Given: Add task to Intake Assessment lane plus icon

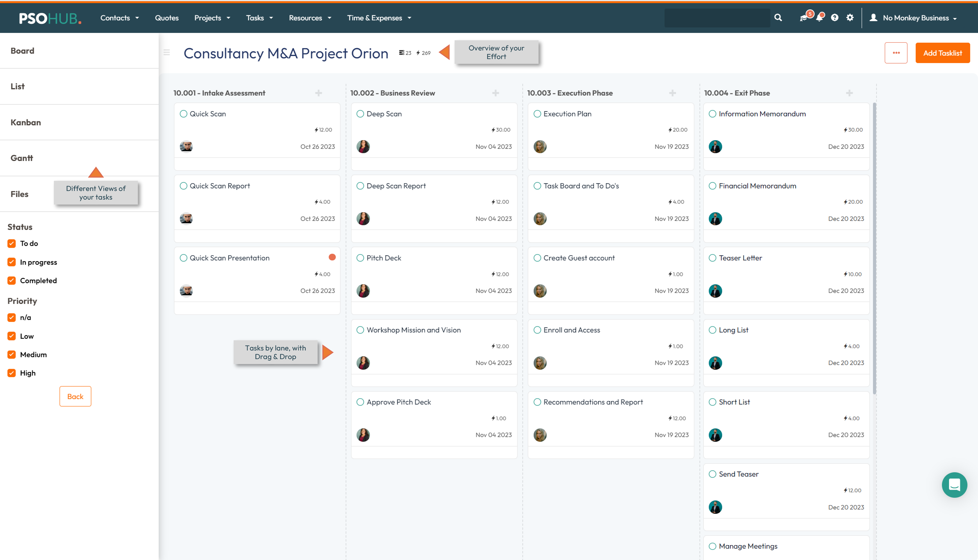Looking at the screenshot, I should tap(319, 93).
